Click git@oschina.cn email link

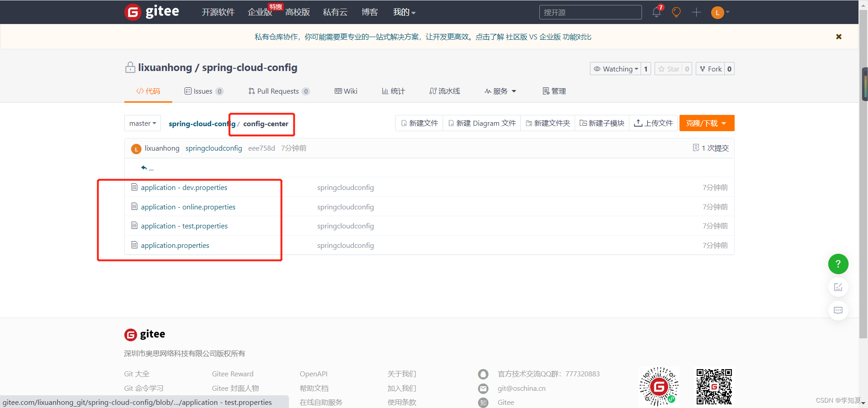(x=522, y=388)
